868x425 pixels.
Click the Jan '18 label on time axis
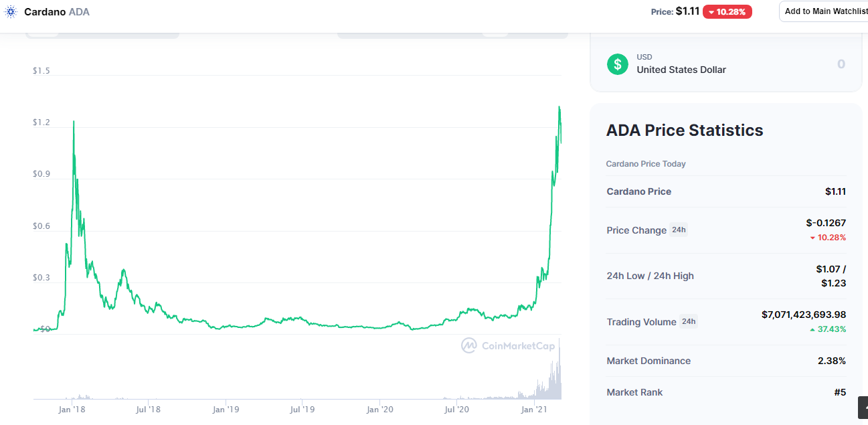coord(71,409)
